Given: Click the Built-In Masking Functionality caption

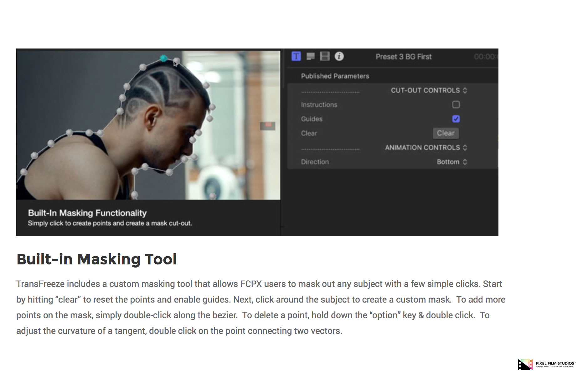Looking at the screenshot, I should point(87,213).
